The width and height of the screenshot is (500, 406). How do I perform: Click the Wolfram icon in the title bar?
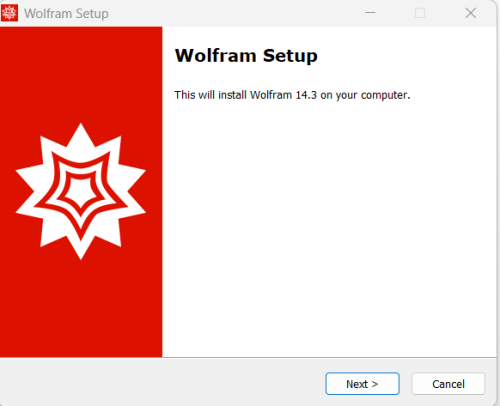pyautogui.click(x=9, y=13)
